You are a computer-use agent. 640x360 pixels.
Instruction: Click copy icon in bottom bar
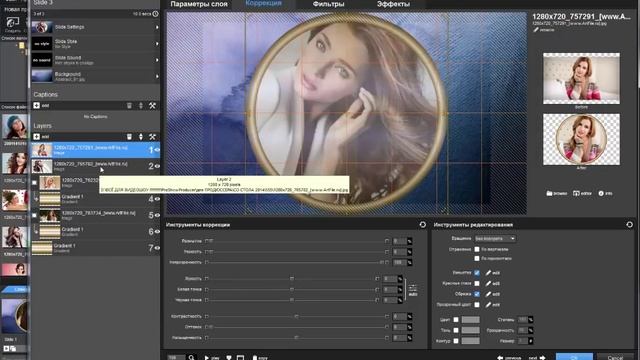tap(255, 358)
